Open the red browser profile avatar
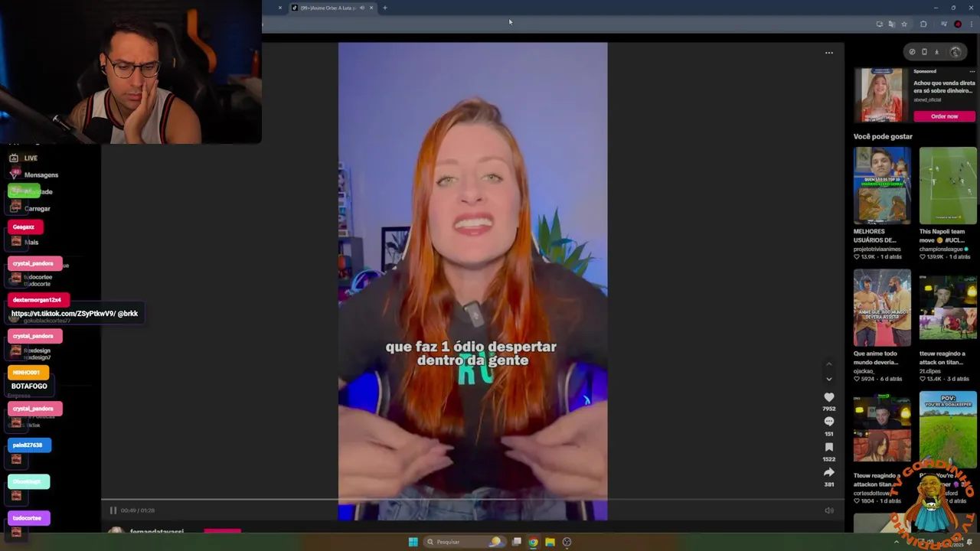980x551 pixels. tap(958, 24)
